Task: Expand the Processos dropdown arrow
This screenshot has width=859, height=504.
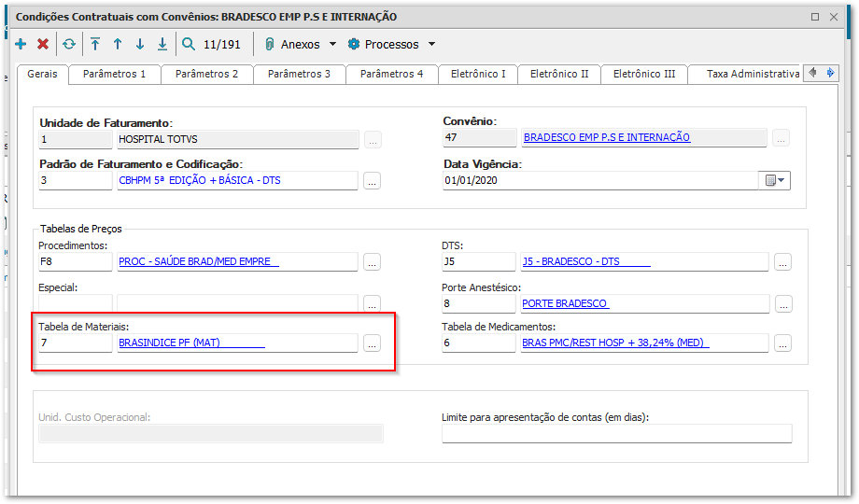Action: 431,45
